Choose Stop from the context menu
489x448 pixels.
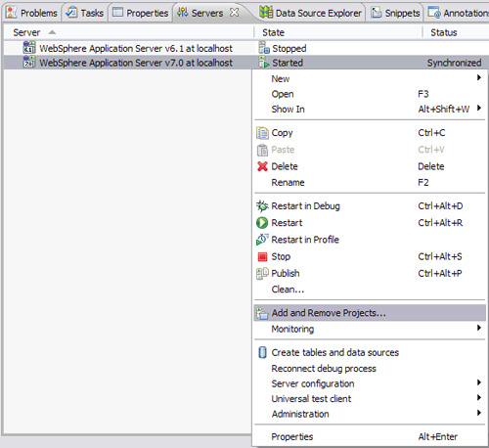tap(370, 256)
